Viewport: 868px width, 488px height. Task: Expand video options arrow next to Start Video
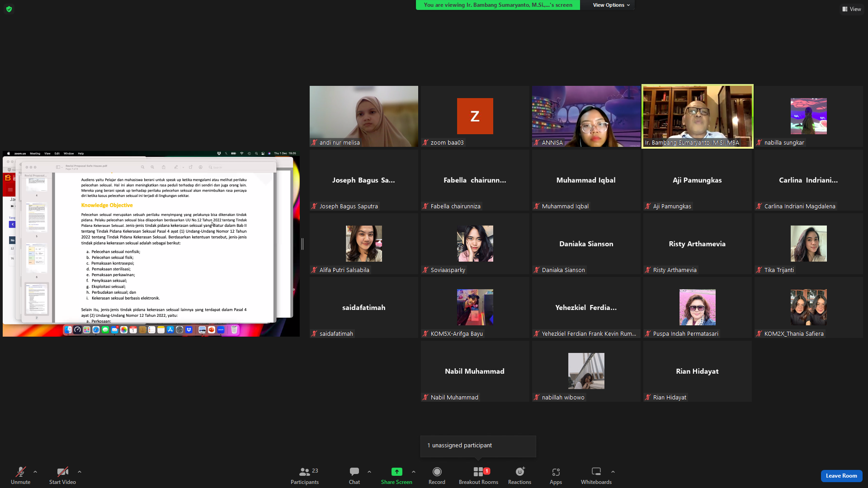pyautogui.click(x=80, y=472)
